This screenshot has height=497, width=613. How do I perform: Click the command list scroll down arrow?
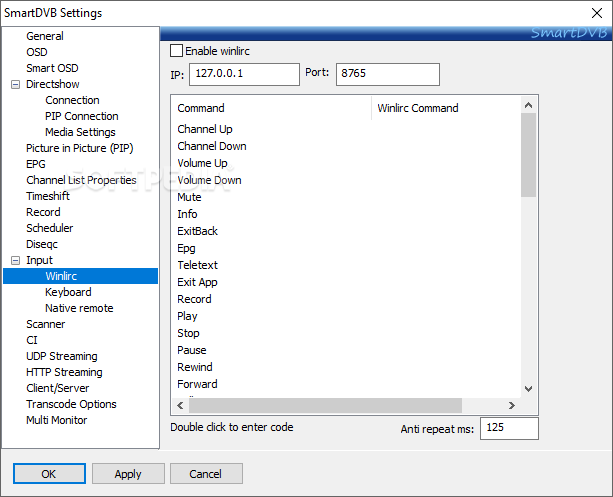[x=529, y=389]
